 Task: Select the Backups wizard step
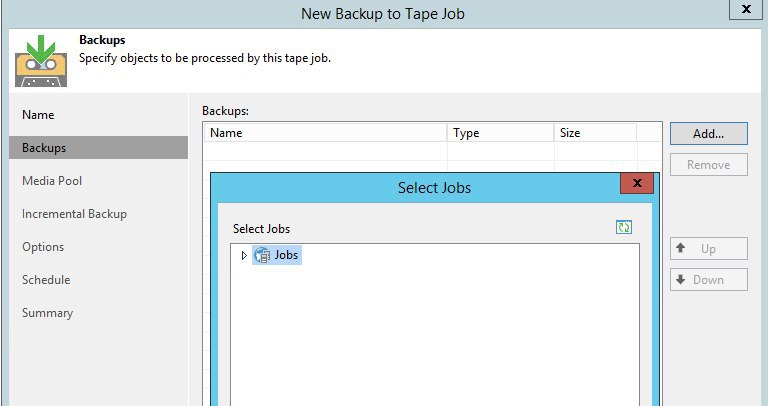point(44,148)
